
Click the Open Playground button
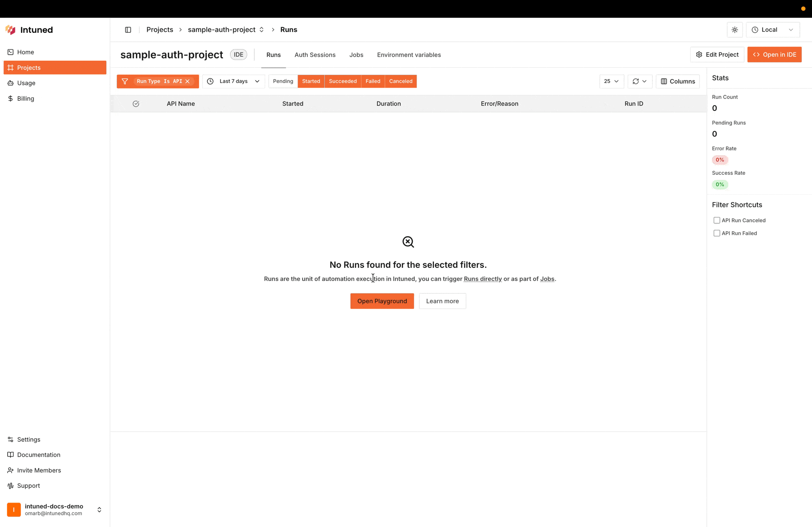click(382, 301)
